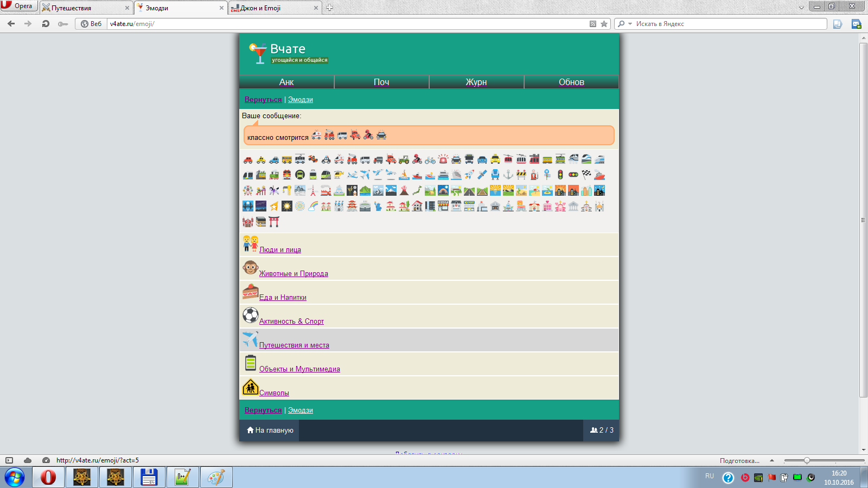The width and height of the screenshot is (868, 488).
Task: Add the Statue of Liberty emoji
Action: 378,206
